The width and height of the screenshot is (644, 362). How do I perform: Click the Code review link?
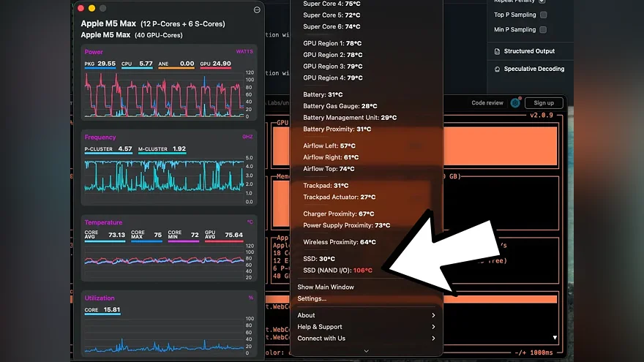(487, 103)
